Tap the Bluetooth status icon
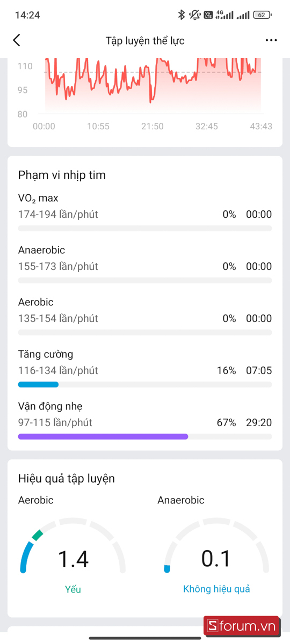 [x=182, y=15]
